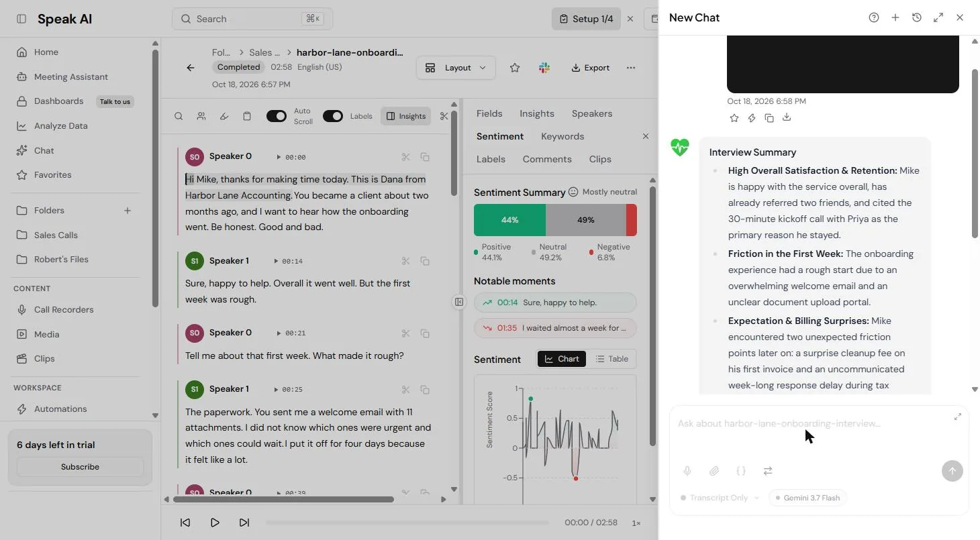
Task: Open the Speakers tab
Action: point(592,113)
